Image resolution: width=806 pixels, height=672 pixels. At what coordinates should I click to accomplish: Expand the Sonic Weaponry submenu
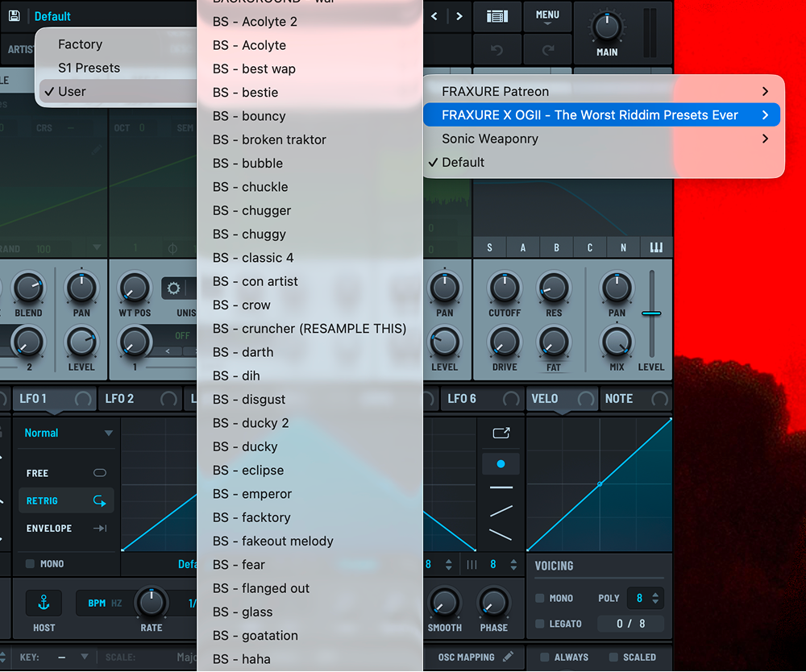tap(601, 139)
